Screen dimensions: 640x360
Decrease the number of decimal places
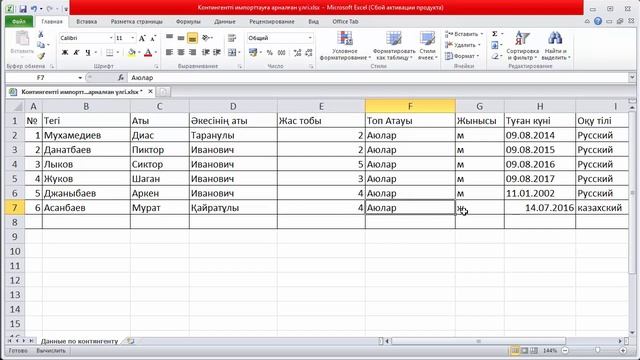coord(309,53)
